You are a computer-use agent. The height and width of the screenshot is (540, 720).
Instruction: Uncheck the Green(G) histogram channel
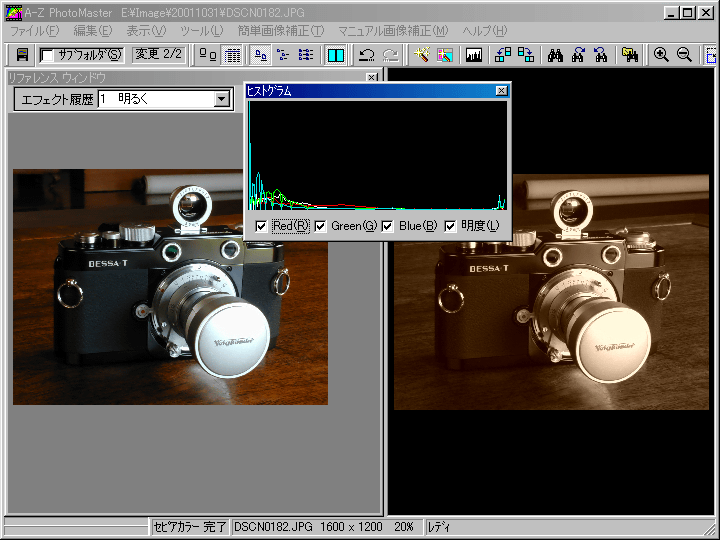pyautogui.click(x=321, y=226)
